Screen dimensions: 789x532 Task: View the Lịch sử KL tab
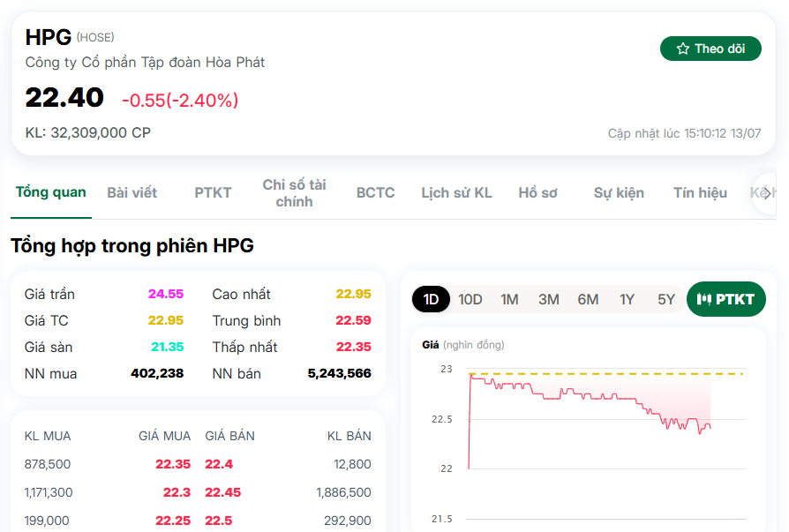click(456, 192)
